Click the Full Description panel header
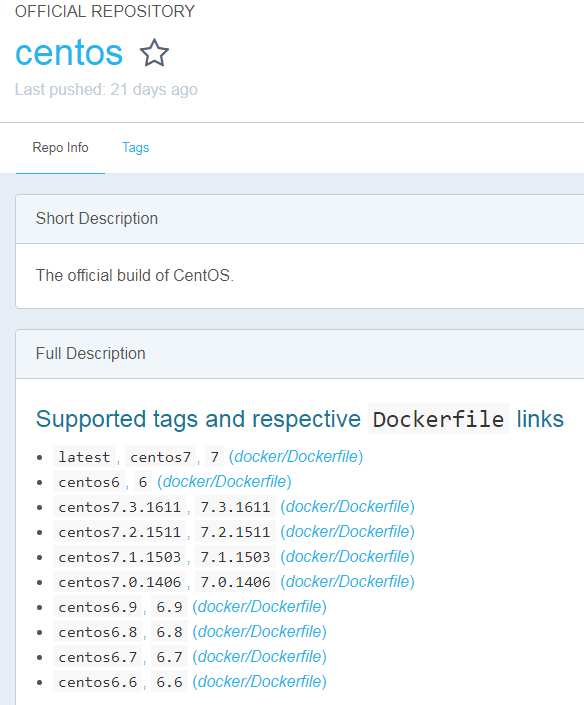The width and height of the screenshot is (584, 705). [x=300, y=354]
